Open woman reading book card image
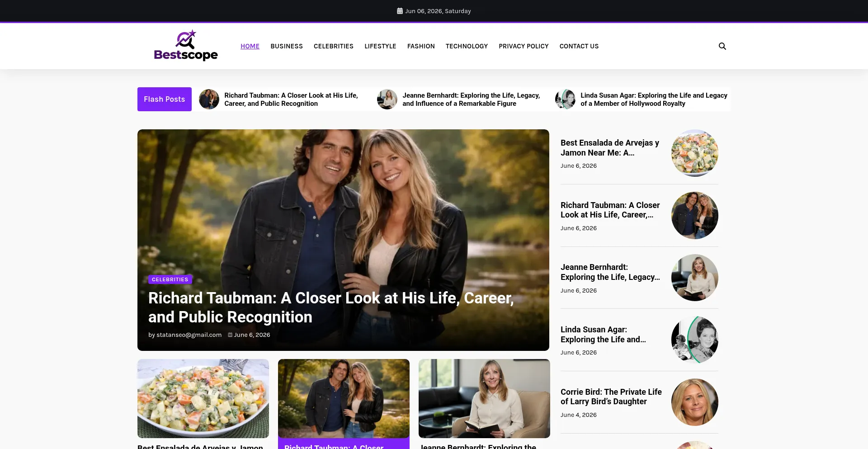This screenshot has height=449, width=868. pos(484,398)
